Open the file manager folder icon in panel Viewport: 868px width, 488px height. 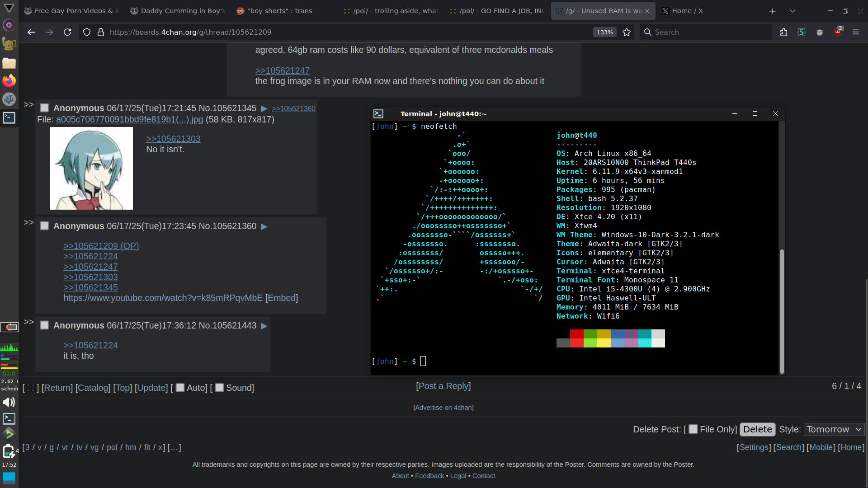(x=9, y=63)
